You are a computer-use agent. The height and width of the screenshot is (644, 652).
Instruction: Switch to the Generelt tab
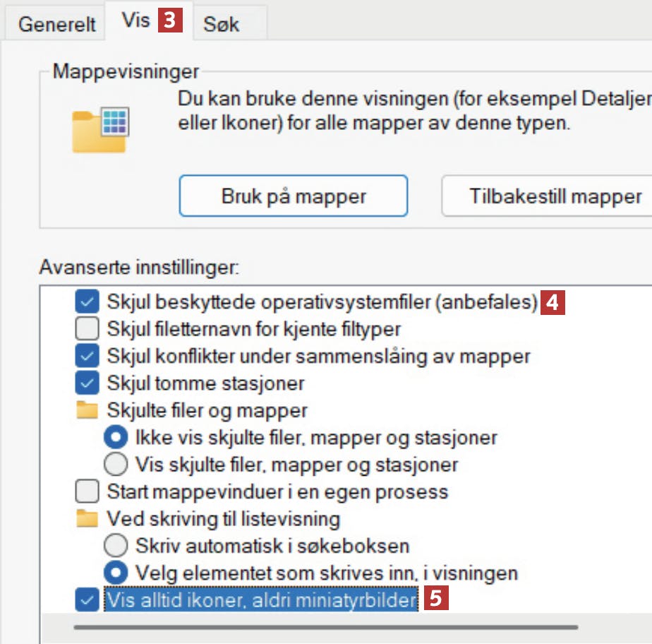[56, 24]
